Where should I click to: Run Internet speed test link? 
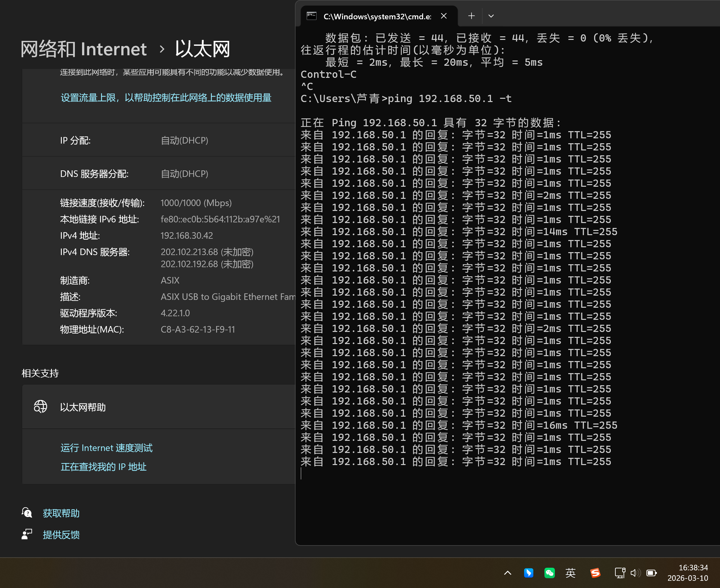click(106, 448)
